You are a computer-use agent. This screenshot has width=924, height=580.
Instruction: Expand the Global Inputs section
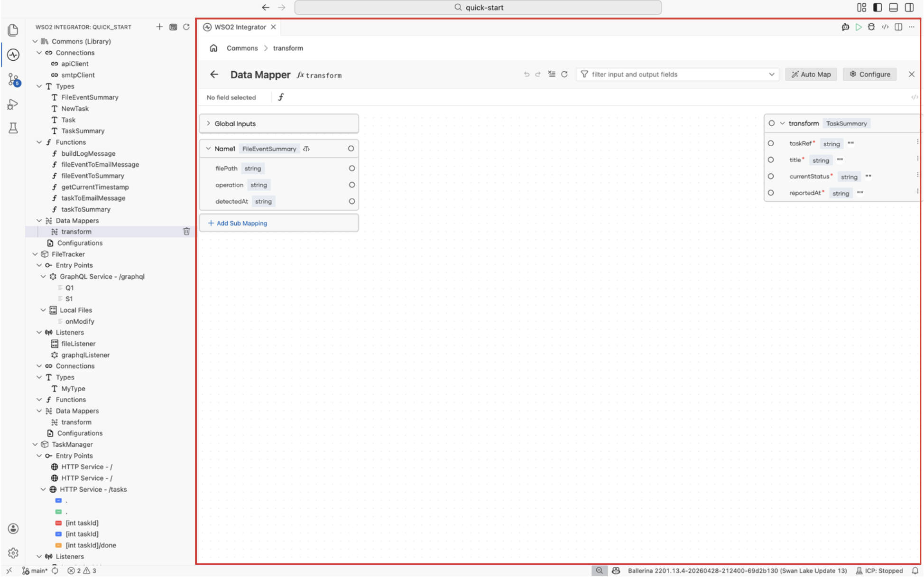(x=208, y=123)
